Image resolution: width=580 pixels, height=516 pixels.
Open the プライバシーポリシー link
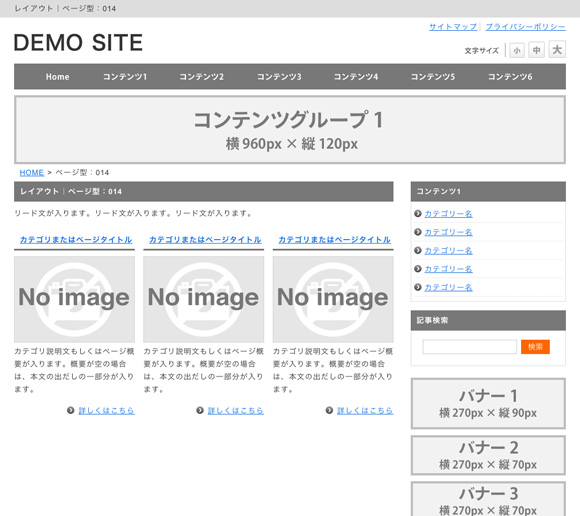click(525, 27)
